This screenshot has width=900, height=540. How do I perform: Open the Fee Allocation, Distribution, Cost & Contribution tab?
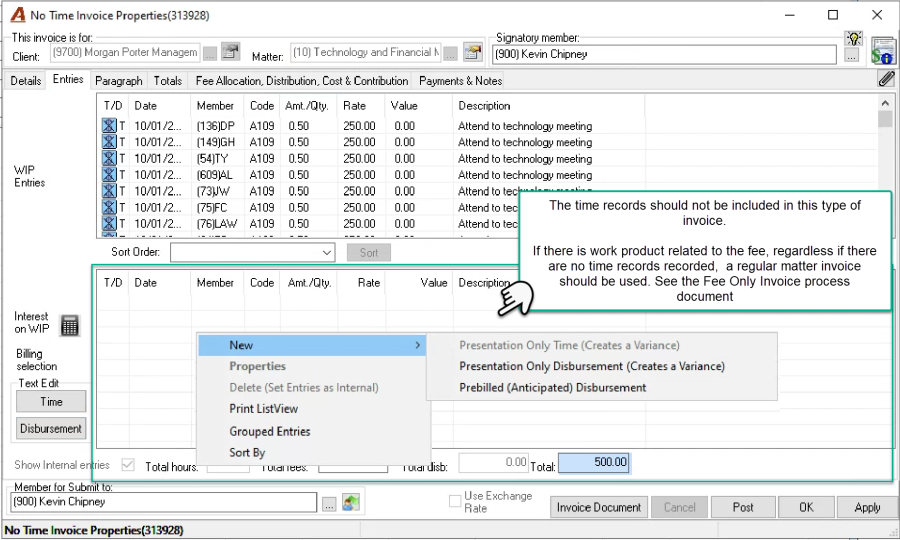pyautogui.click(x=302, y=81)
